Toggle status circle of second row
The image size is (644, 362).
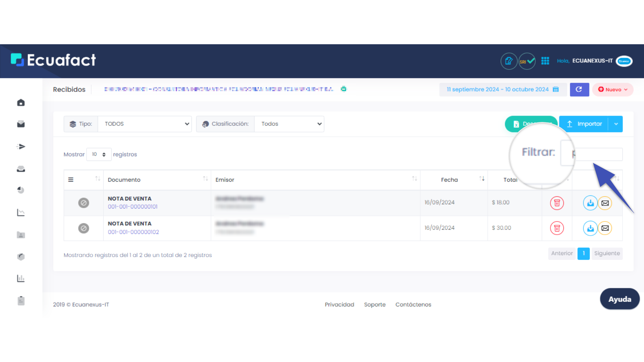(84, 228)
